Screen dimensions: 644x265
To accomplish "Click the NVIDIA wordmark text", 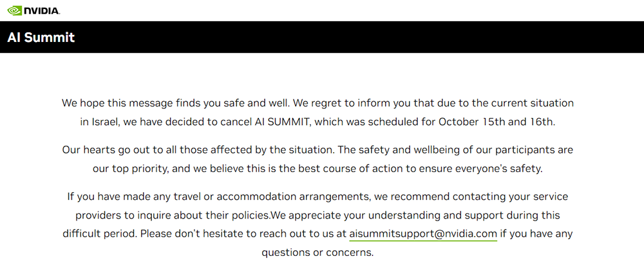I will [x=43, y=11].
